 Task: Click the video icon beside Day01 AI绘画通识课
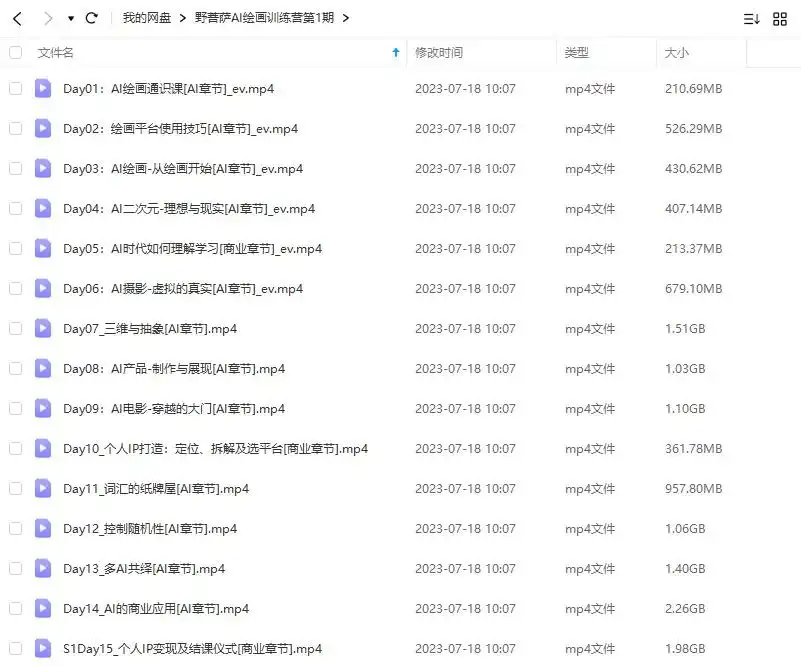pyautogui.click(x=42, y=88)
